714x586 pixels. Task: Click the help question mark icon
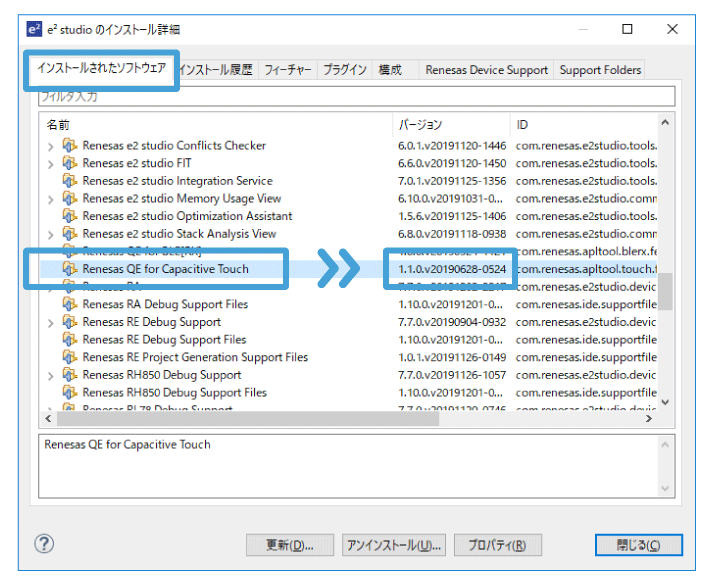(x=44, y=544)
